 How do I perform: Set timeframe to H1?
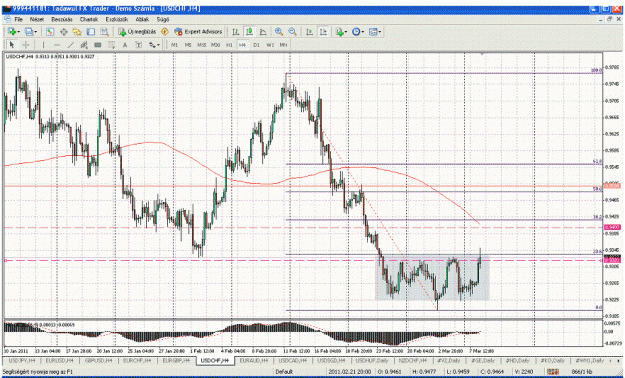[229, 45]
